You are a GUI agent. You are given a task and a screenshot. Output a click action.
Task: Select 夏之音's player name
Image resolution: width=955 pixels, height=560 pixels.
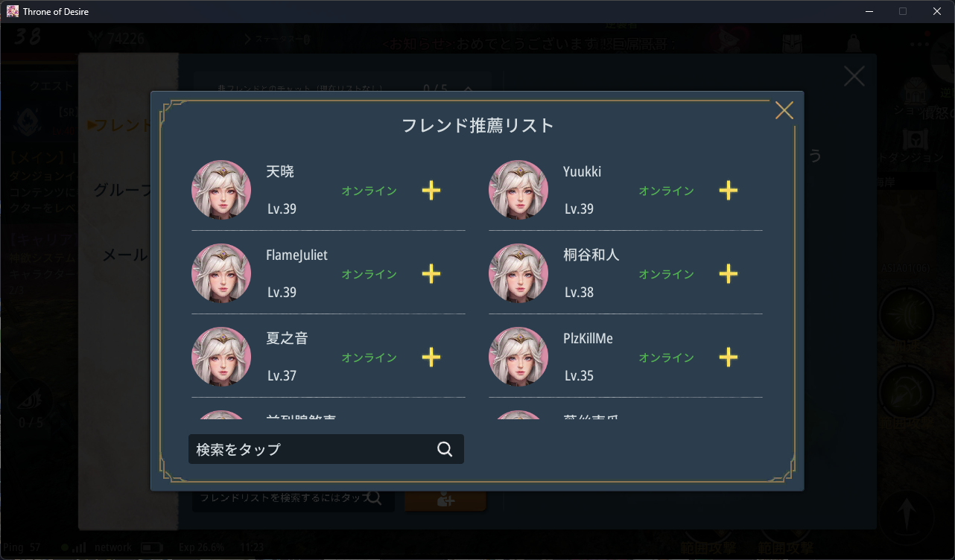(x=287, y=338)
